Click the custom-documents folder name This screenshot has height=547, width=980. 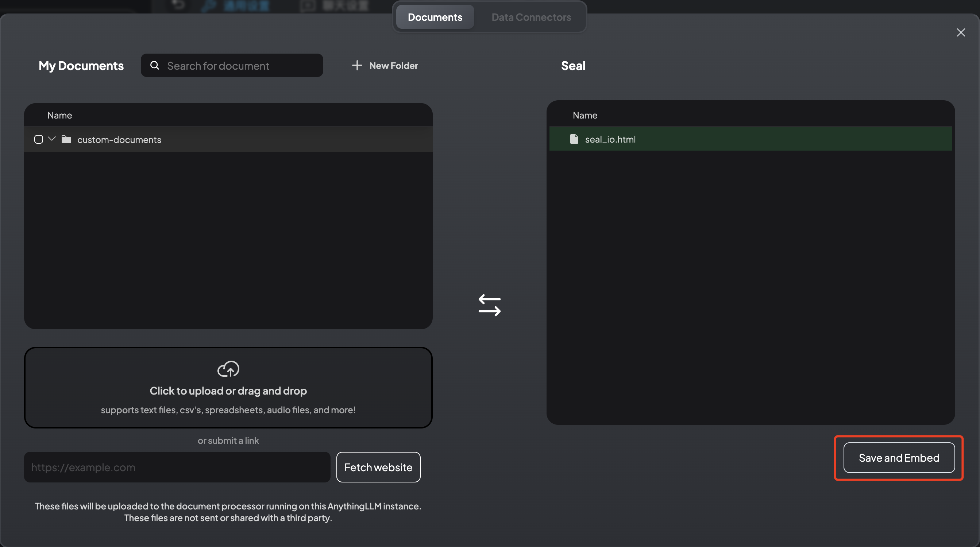tap(119, 140)
